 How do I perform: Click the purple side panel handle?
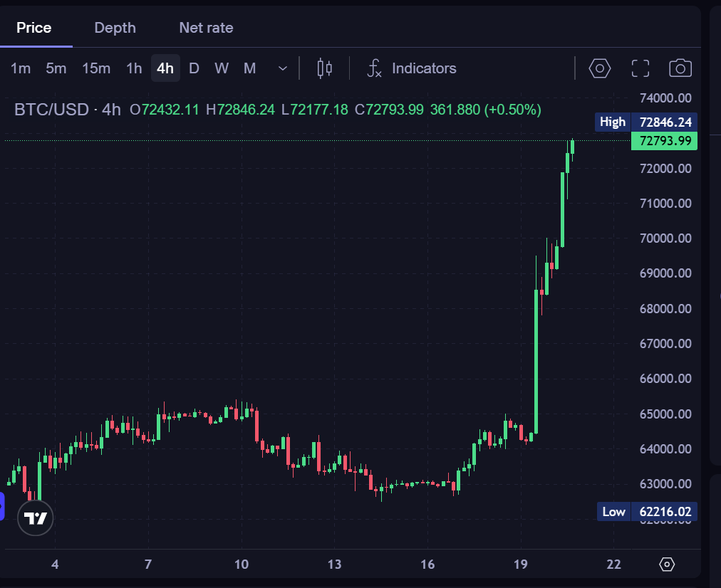coord(2,506)
